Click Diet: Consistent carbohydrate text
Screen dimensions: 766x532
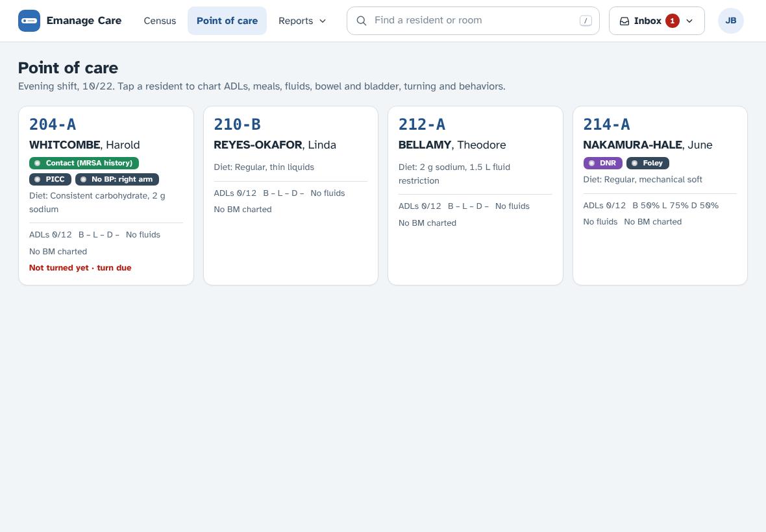(97, 202)
